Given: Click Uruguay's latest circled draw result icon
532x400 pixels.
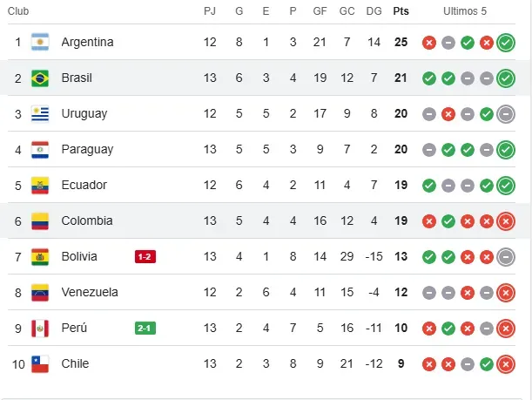Looking at the screenshot, I should point(506,113).
